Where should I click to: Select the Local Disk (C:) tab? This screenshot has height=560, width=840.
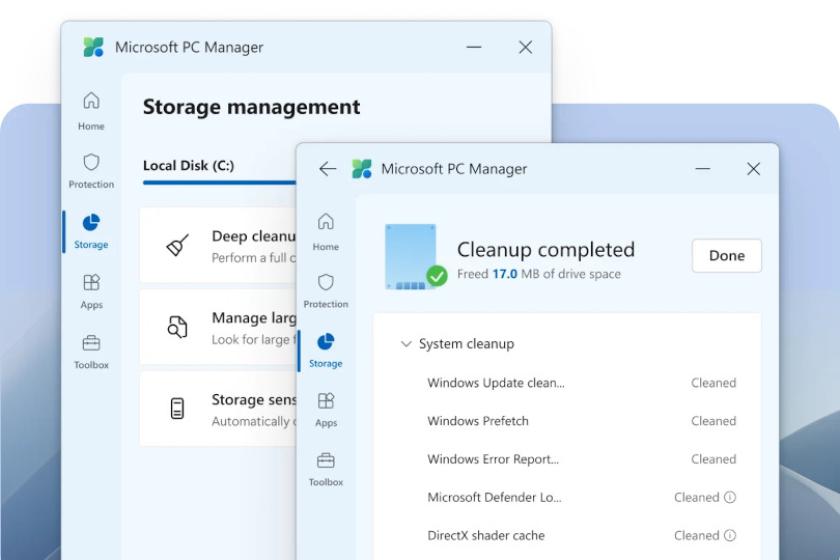coord(189,166)
